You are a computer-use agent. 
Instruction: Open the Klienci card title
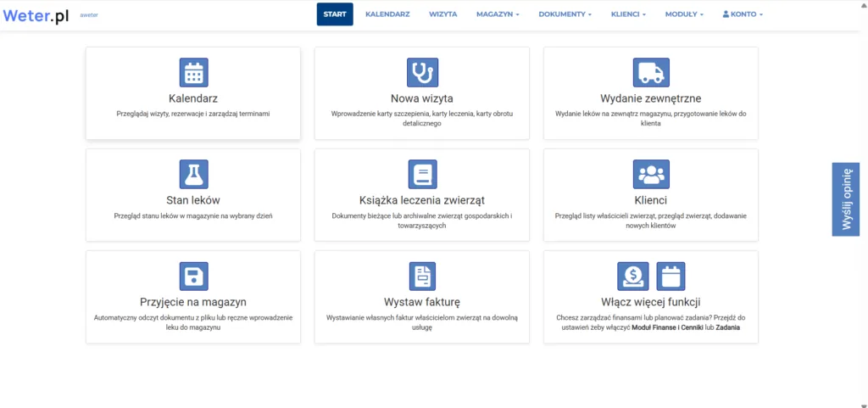tap(651, 200)
